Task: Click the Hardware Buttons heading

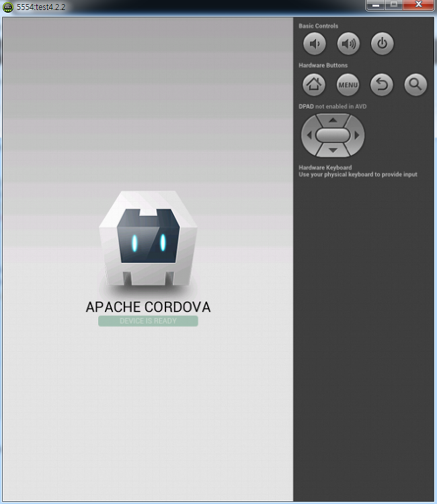Action: [323, 65]
